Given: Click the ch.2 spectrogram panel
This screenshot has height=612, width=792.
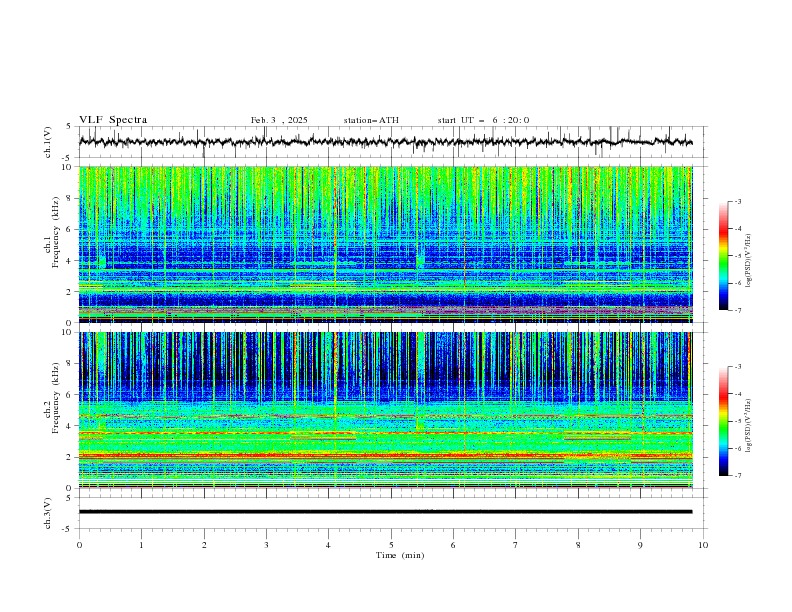Looking at the screenshot, I should pos(385,410).
